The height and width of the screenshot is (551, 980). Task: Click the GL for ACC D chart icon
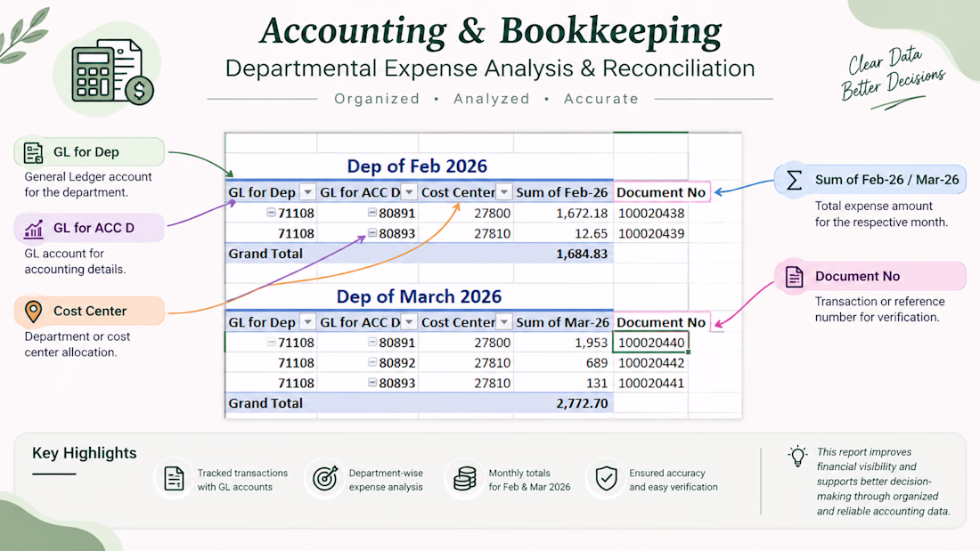(x=33, y=229)
